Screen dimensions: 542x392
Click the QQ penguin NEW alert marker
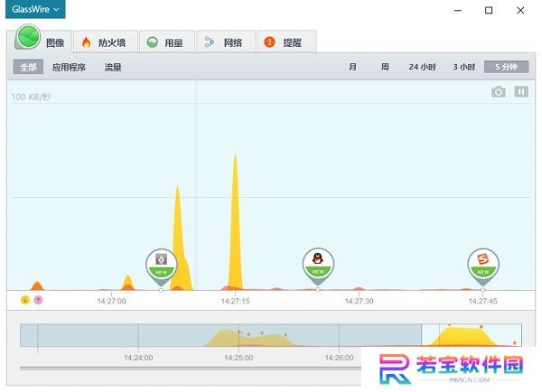coord(318,266)
